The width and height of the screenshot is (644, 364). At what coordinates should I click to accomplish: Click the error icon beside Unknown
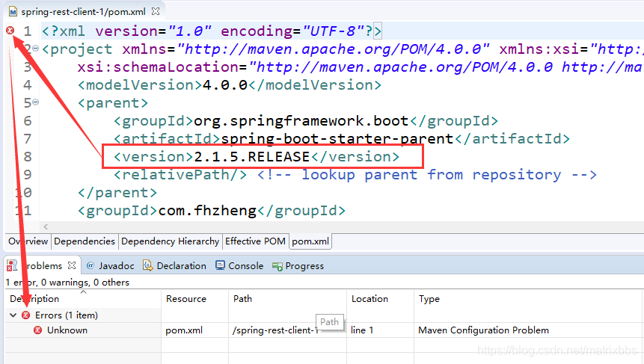click(38, 330)
